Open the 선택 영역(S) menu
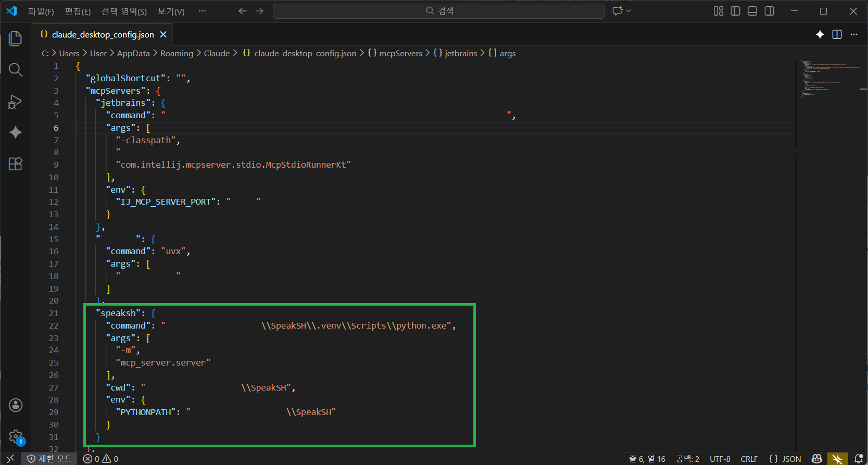The height and width of the screenshot is (465, 868). coord(124,11)
